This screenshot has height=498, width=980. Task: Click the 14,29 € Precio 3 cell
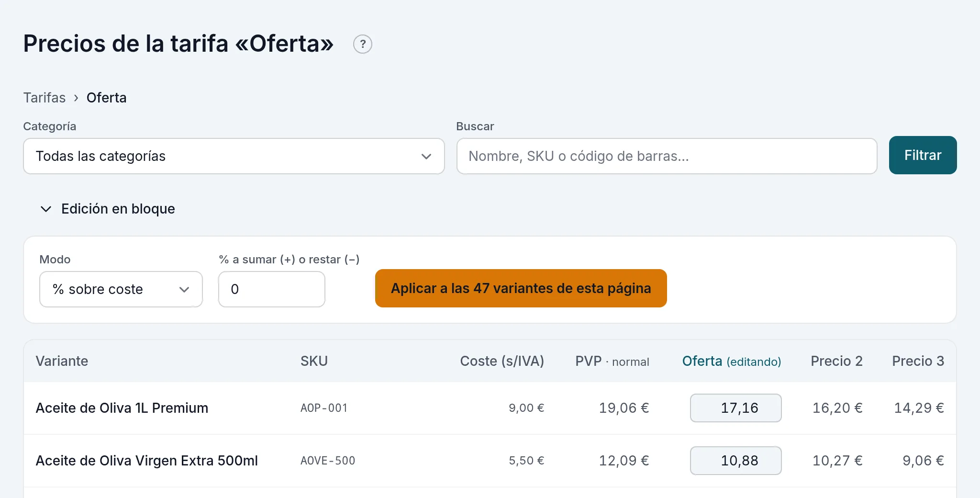pyautogui.click(x=919, y=408)
